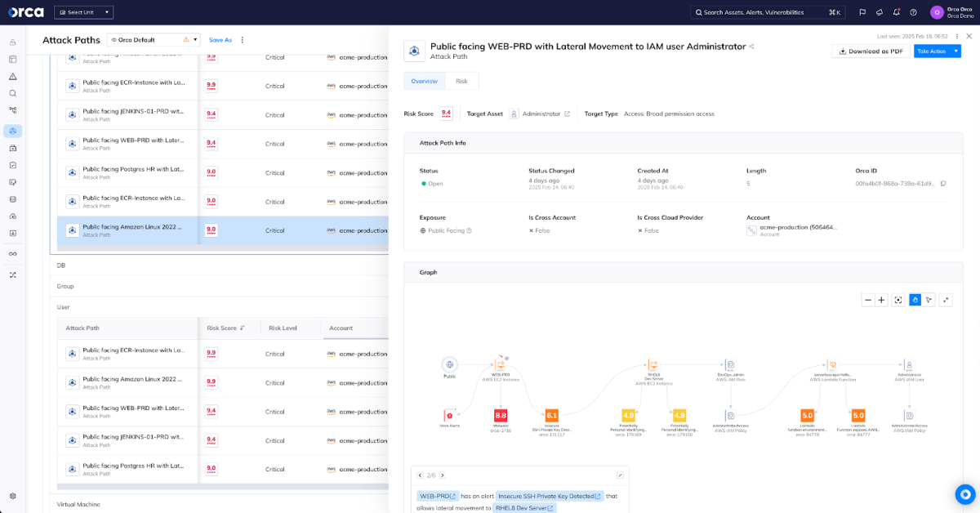The image size is (980, 513).
Task: Share the attack path via share icon
Action: click(x=751, y=47)
